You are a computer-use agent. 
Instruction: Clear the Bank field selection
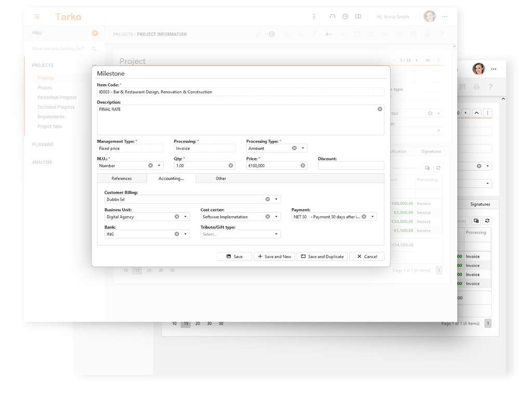tap(177, 234)
